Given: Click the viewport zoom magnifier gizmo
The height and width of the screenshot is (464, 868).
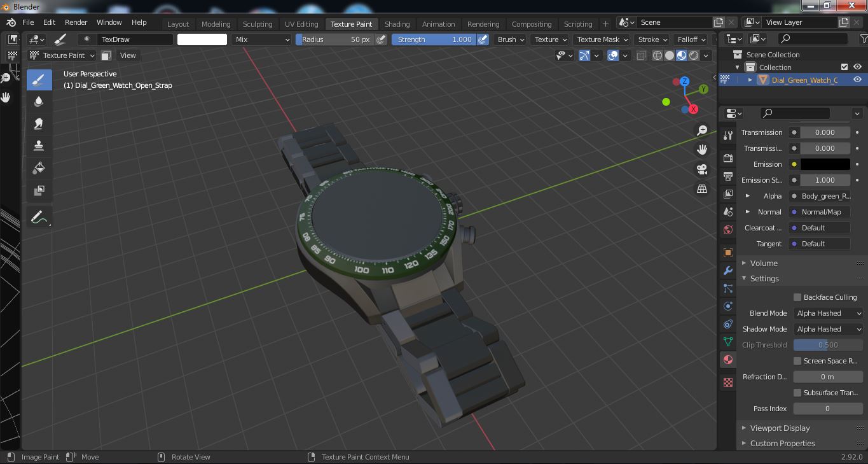Looking at the screenshot, I should (x=702, y=130).
